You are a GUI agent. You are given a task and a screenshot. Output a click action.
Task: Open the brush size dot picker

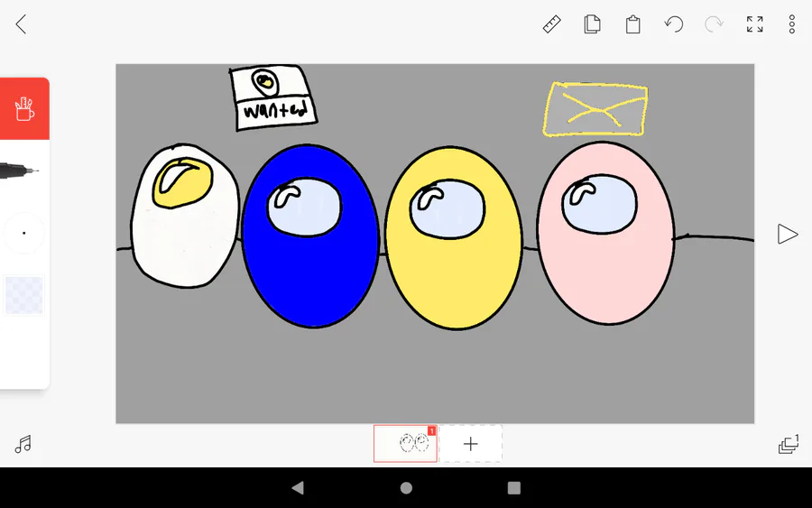(23, 233)
